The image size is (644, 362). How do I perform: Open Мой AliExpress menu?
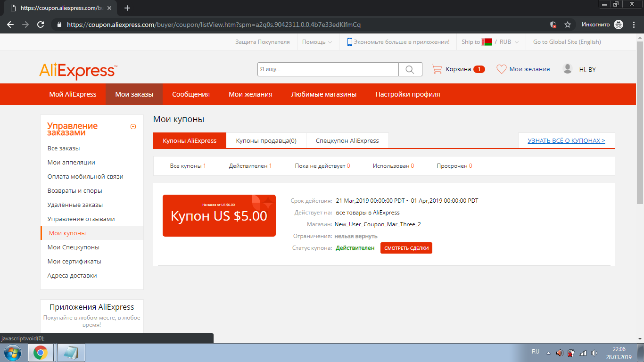73,94
